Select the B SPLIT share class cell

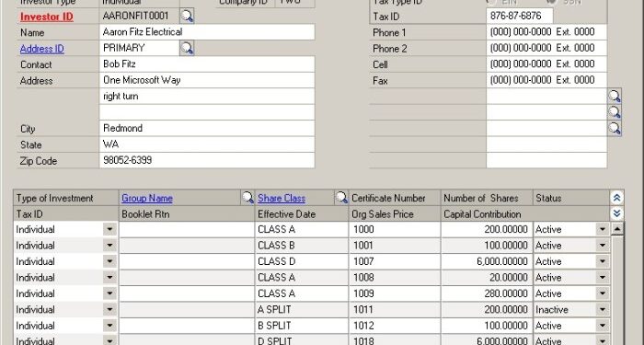click(302, 326)
